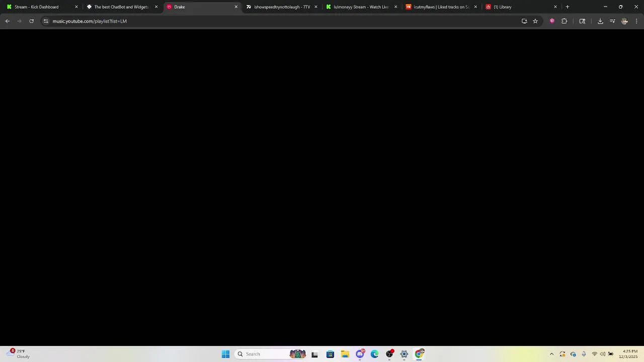The width and height of the screenshot is (644, 362).
Task: Open the Chrome profile avatar
Action: pyautogui.click(x=624, y=21)
